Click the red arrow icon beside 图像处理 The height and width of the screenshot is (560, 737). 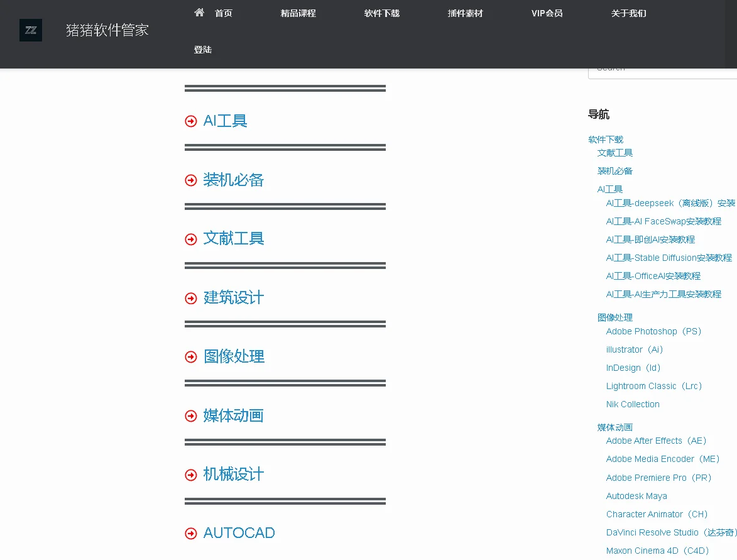click(191, 356)
